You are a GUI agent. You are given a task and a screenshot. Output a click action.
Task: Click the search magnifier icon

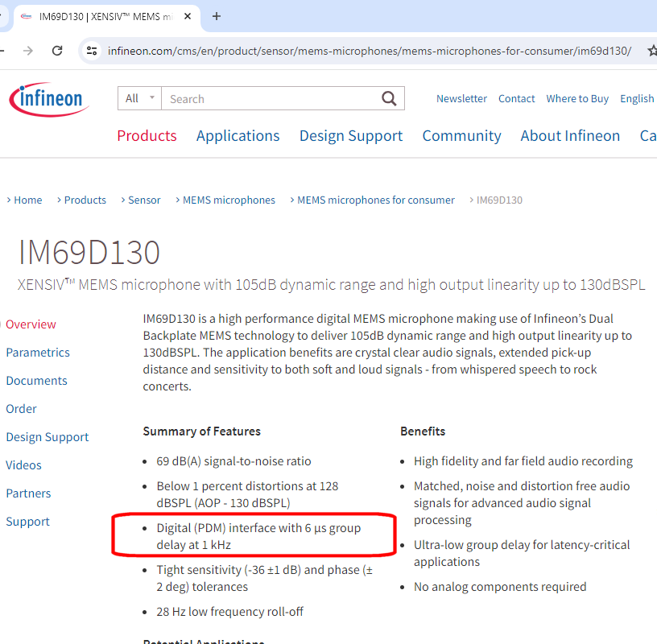[x=389, y=98]
